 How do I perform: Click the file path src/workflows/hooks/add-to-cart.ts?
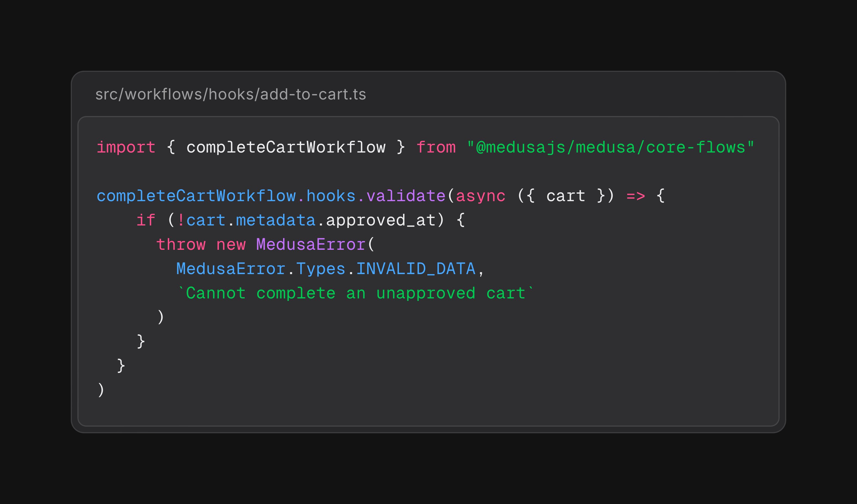[x=231, y=94]
